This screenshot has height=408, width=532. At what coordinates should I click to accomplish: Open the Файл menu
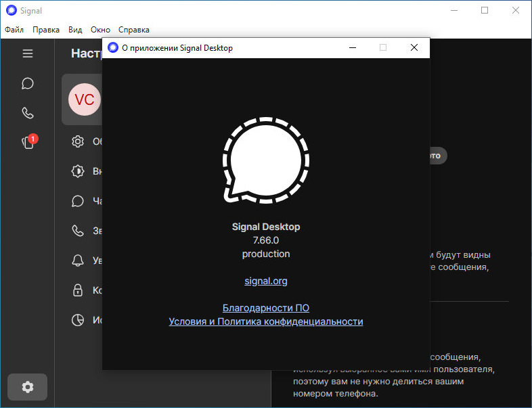(14, 30)
